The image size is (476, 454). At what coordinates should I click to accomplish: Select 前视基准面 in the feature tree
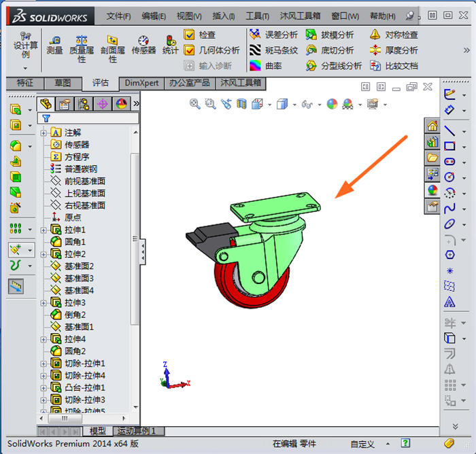[x=84, y=181]
